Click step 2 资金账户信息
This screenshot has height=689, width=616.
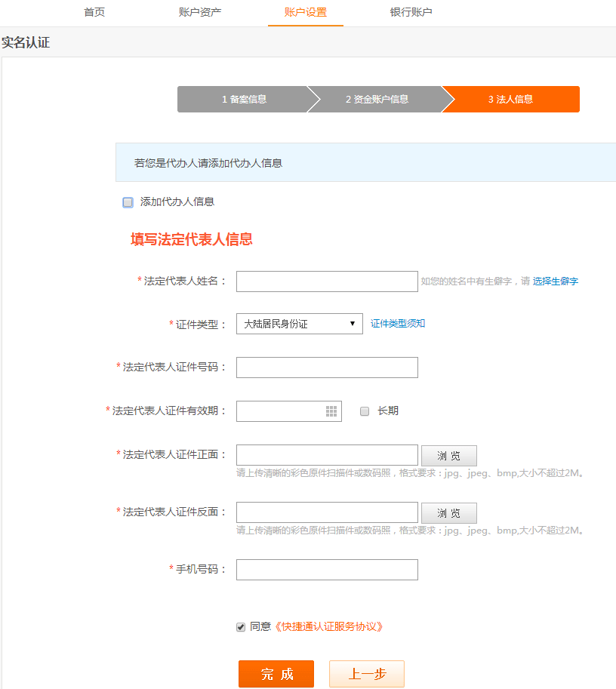(x=377, y=100)
